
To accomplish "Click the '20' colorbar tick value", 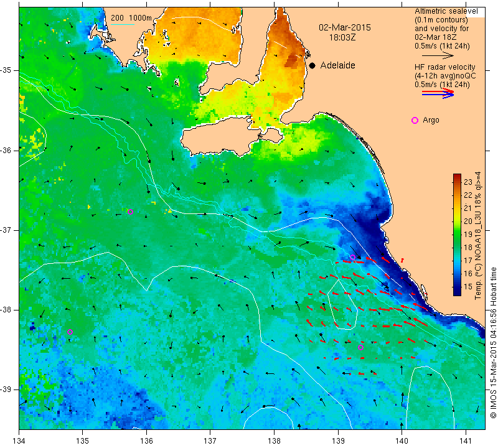I will pyautogui.click(x=468, y=222).
